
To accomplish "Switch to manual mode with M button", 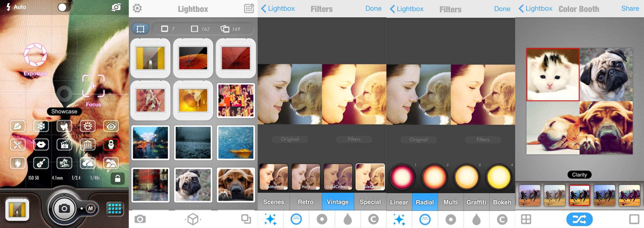I will 90,208.
